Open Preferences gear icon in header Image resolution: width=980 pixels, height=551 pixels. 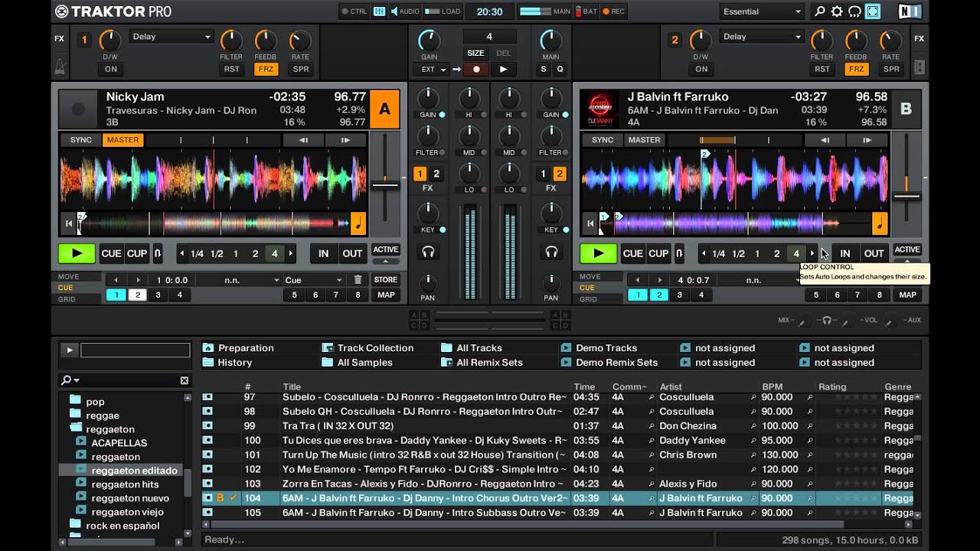[x=837, y=11]
